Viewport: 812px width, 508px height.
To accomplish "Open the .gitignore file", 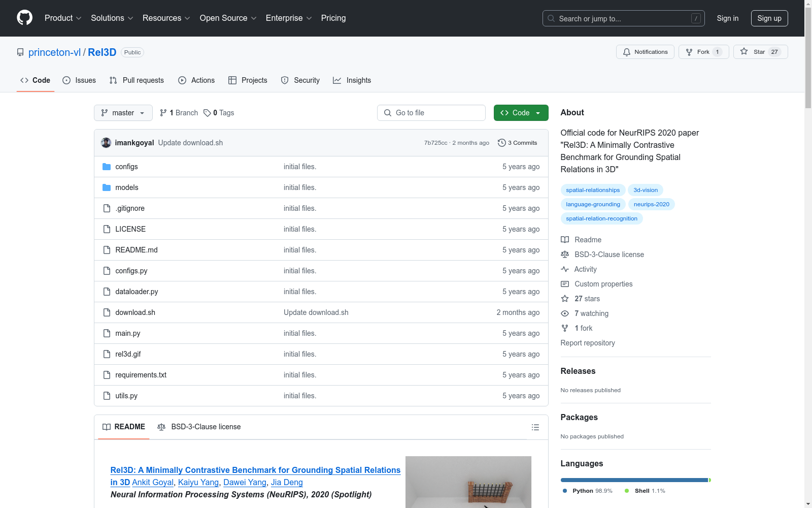I will 130,208.
